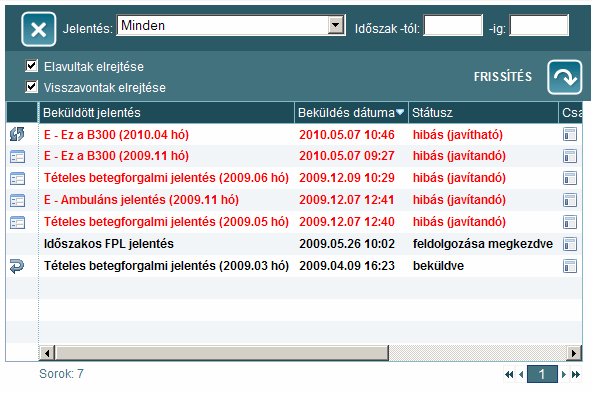Open attachment icon in the 2009.12.07 12:40 row
The width and height of the screenshot is (592, 393).
(x=570, y=222)
